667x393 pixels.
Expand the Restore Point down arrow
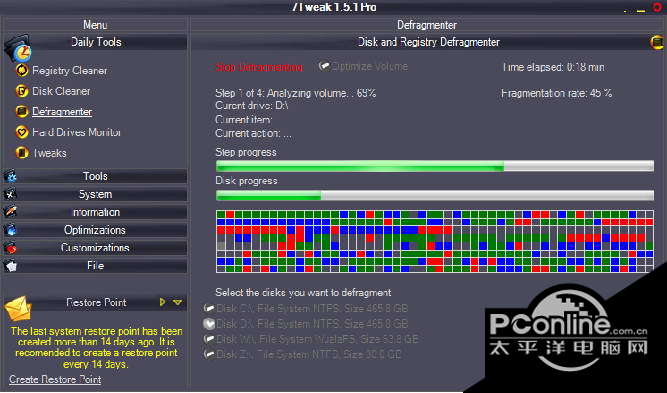(178, 302)
